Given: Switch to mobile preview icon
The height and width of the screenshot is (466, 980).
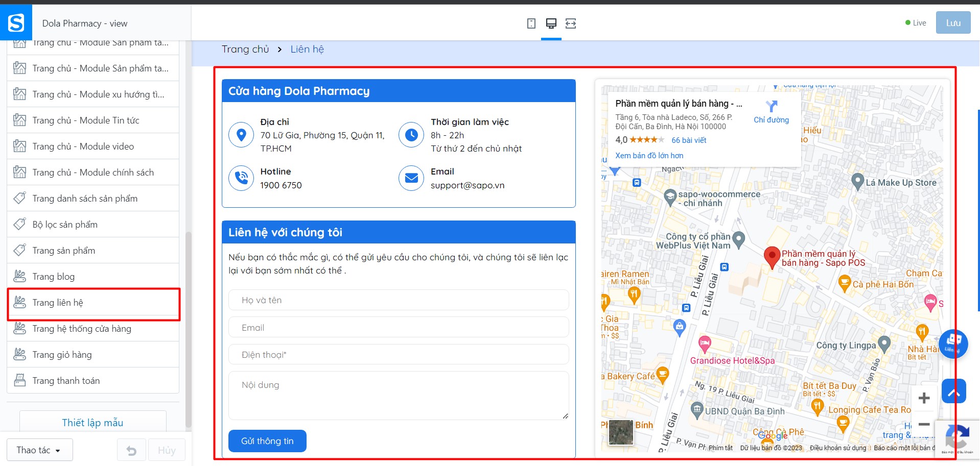Looking at the screenshot, I should coord(531,23).
